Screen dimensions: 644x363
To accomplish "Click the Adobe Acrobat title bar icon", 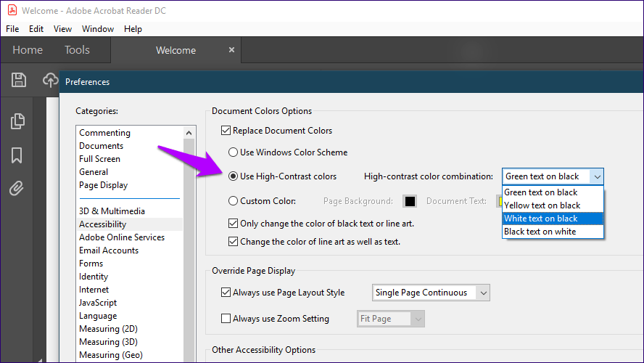I will point(11,10).
